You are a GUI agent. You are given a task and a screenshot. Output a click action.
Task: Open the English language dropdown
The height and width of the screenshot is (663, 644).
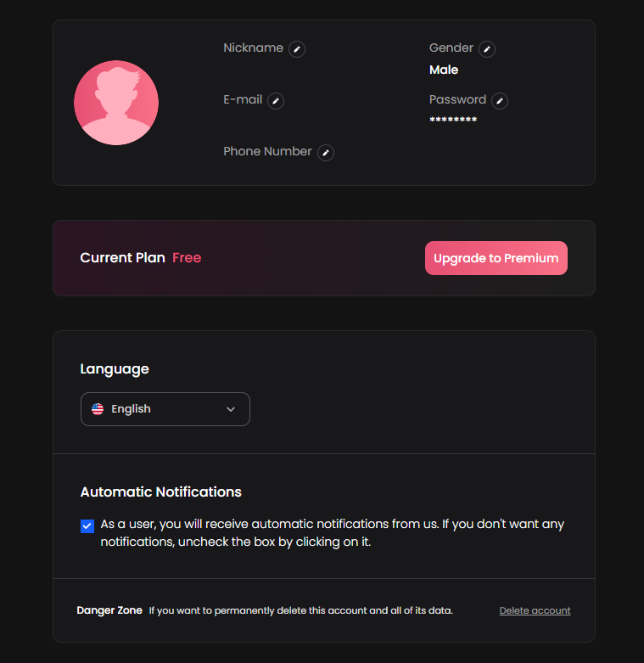[x=165, y=409]
